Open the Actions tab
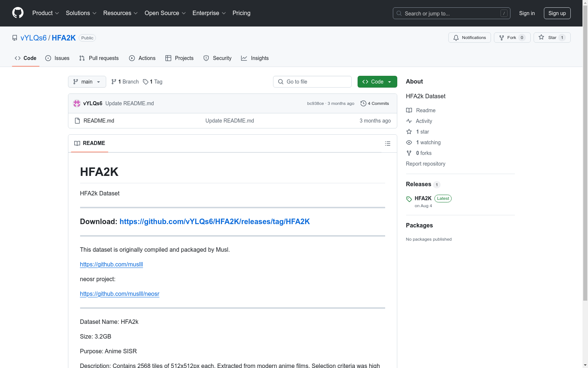The height and width of the screenshot is (368, 588). (142, 58)
